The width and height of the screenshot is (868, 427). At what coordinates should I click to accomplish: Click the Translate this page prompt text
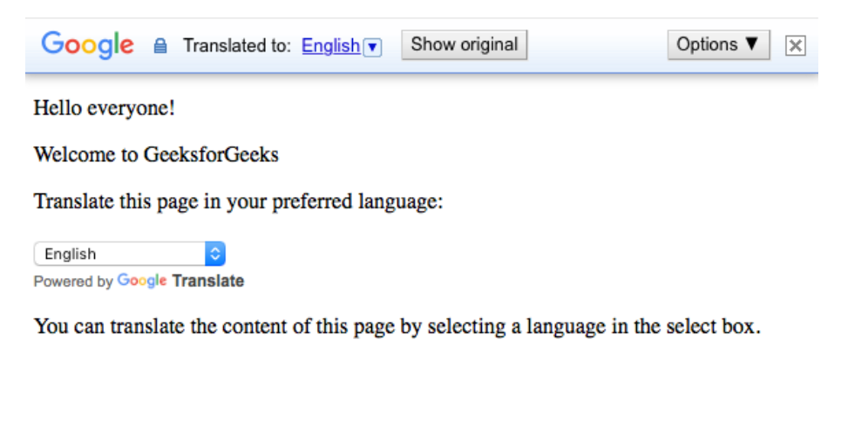pyautogui.click(x=239, y=202)
